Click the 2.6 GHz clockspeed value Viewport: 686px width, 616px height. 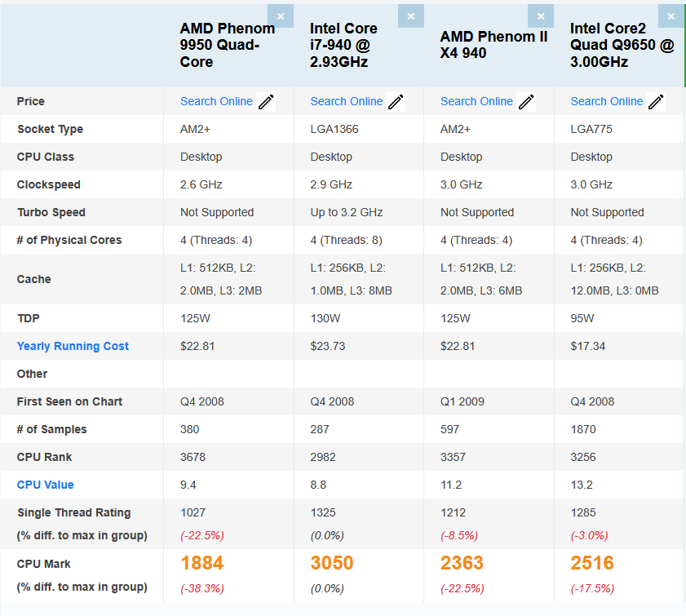pyautogui.click(x=201, y=184)
